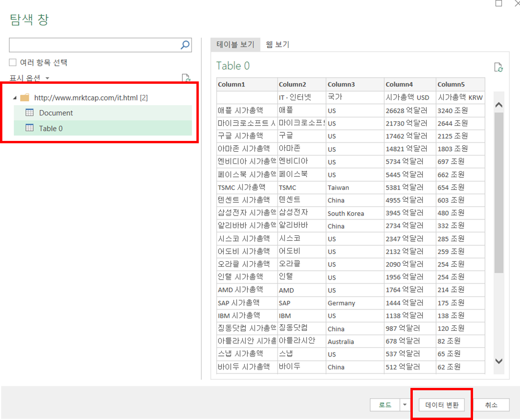The height and width of the screenshot is (420, 520).
Task: Collapse the mrktcap.com tree node
Action: (x=15, y=98)
